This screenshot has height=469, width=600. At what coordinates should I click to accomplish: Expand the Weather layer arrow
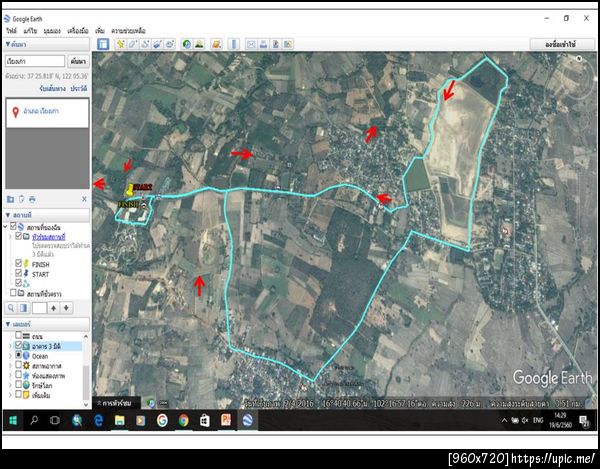click(10, 366)
